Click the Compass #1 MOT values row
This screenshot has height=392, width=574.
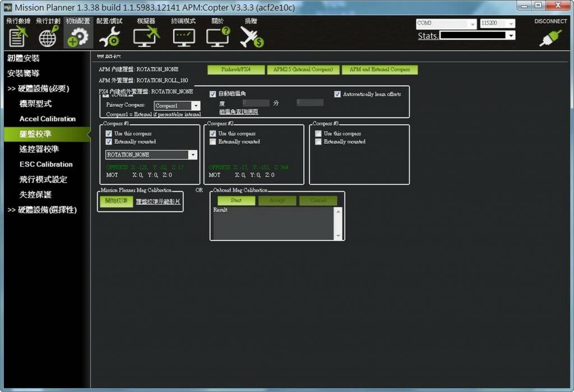click(139, 175)
